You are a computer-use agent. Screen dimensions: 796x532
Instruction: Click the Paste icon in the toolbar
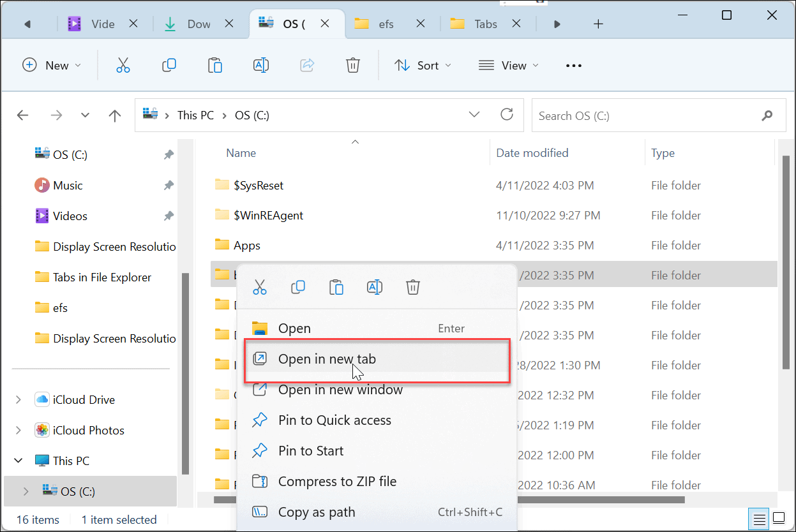[215, 65]
